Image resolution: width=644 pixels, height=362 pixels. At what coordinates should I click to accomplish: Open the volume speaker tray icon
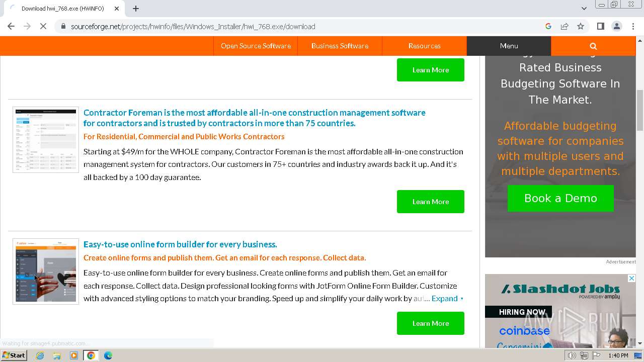tap(572, 355)
